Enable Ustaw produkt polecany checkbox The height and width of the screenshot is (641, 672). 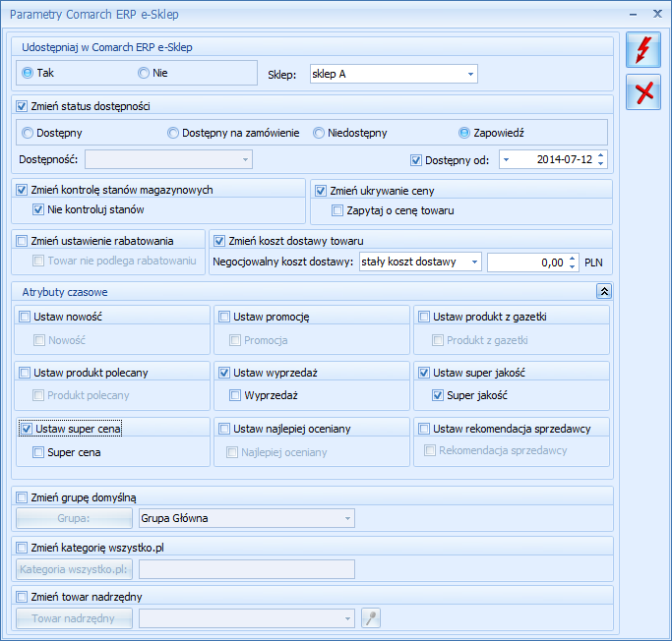click(x=25, y=373)
